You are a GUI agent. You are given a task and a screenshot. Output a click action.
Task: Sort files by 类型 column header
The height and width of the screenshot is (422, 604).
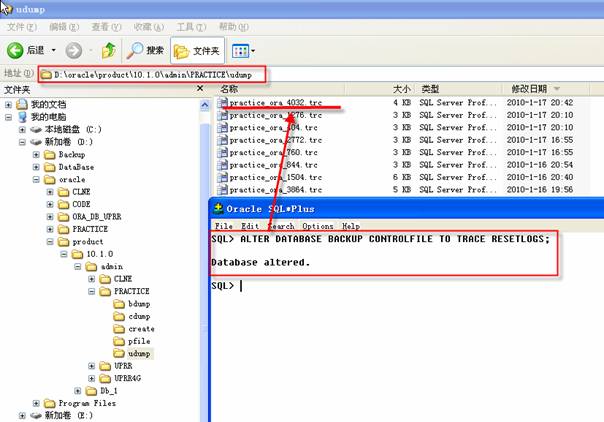(x=458, y=89)
